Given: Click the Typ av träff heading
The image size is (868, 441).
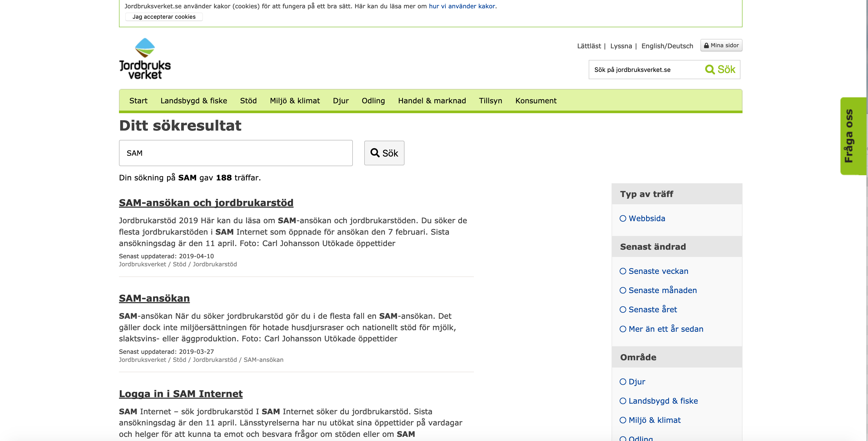Looking at the screenshot, I should tap(646, 194).
